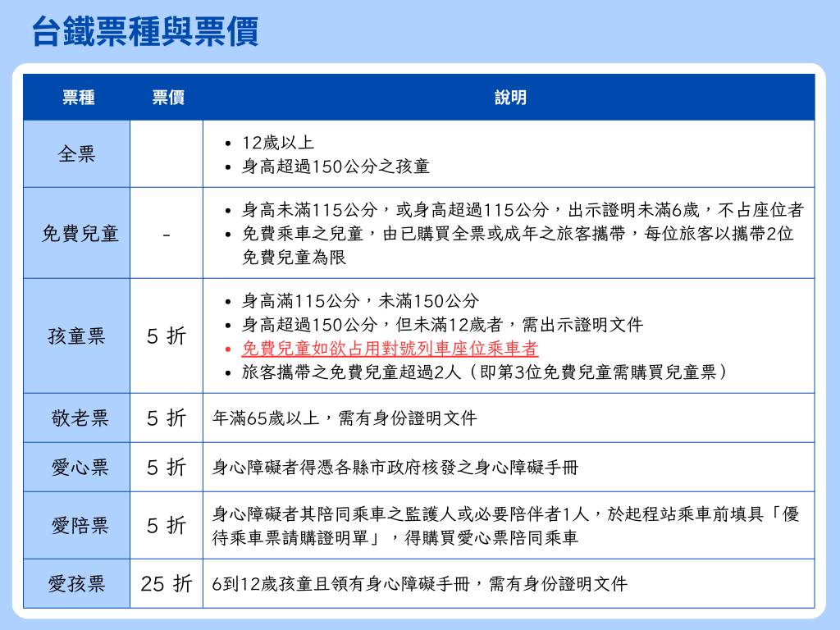Click the 全票 ticket type cell
This screenshot has width=840, height=630.
tap(76, 154)
